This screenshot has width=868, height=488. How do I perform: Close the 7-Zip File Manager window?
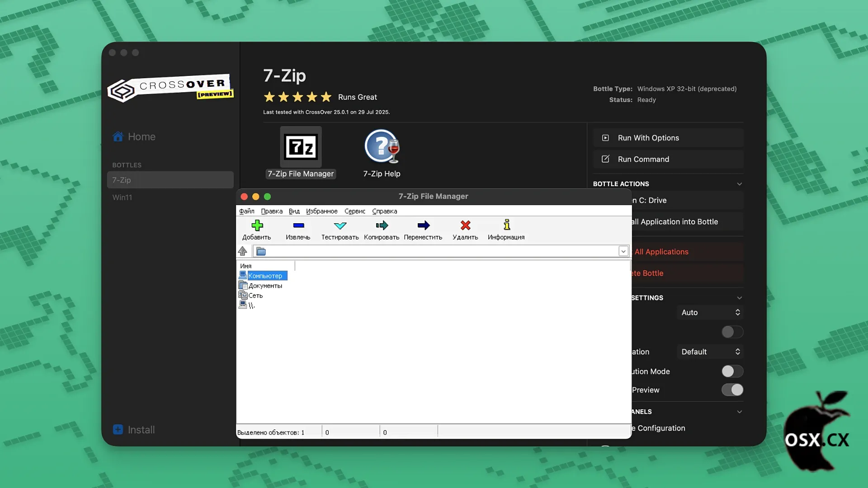244,197
